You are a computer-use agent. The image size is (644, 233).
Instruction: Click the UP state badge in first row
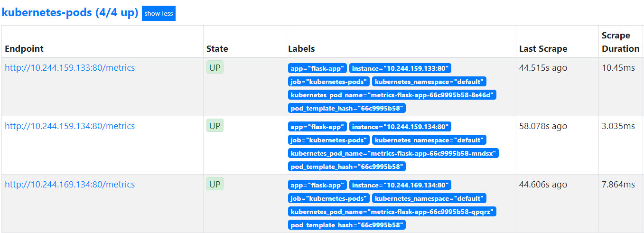(x=215, y=68)
